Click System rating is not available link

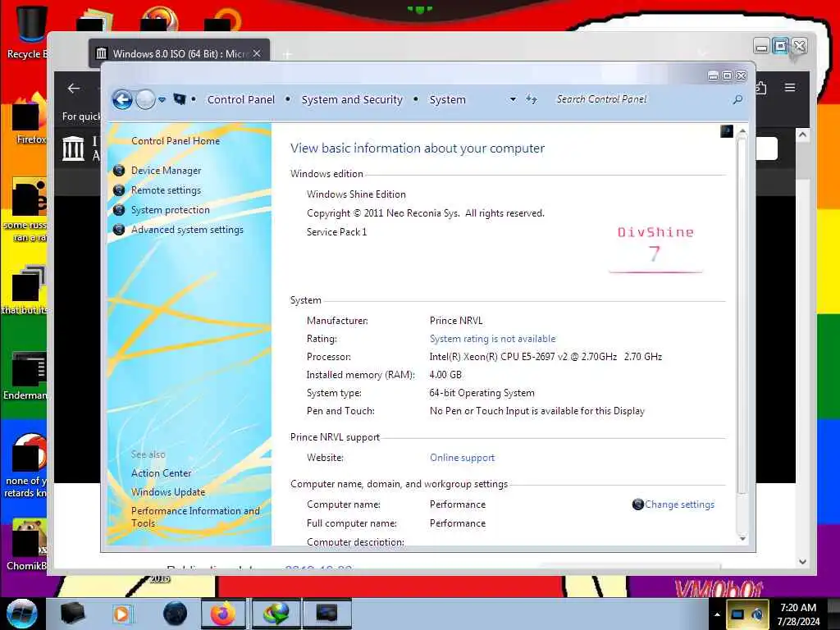click(492, 339)
